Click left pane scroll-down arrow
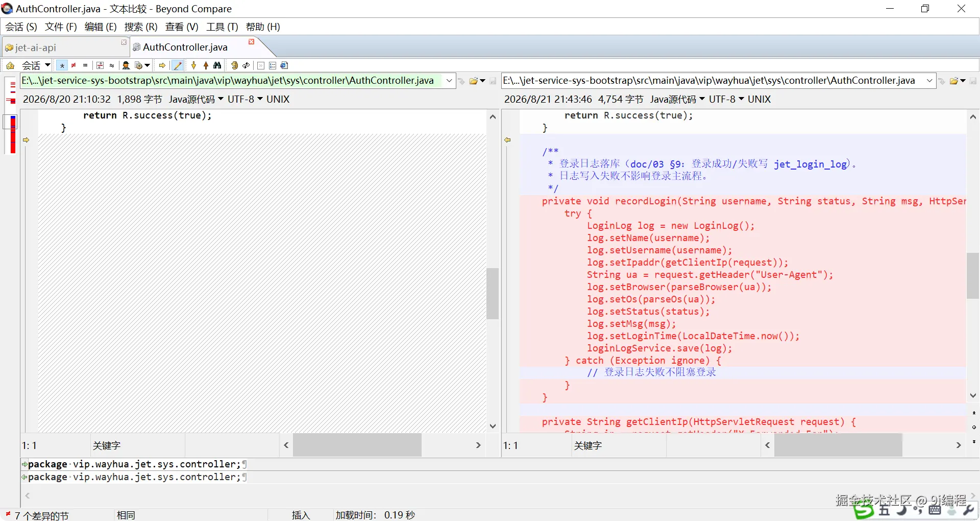 pyautogui.click(x=493, y=426)
